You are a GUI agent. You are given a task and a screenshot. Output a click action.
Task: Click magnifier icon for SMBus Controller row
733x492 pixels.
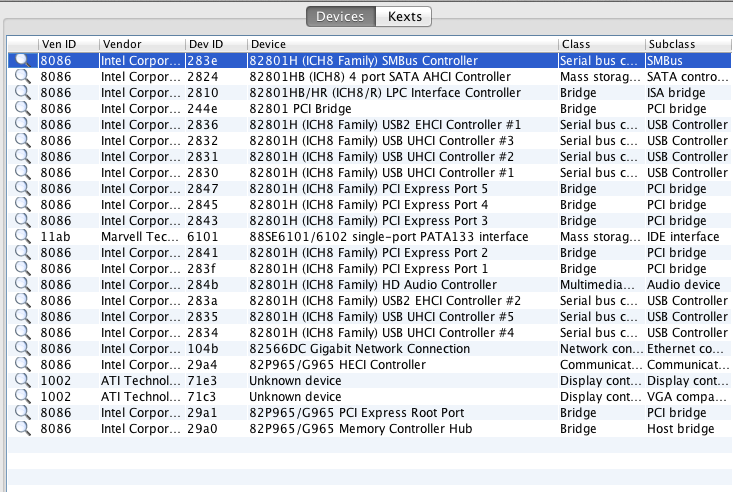[x=22, y=61]
